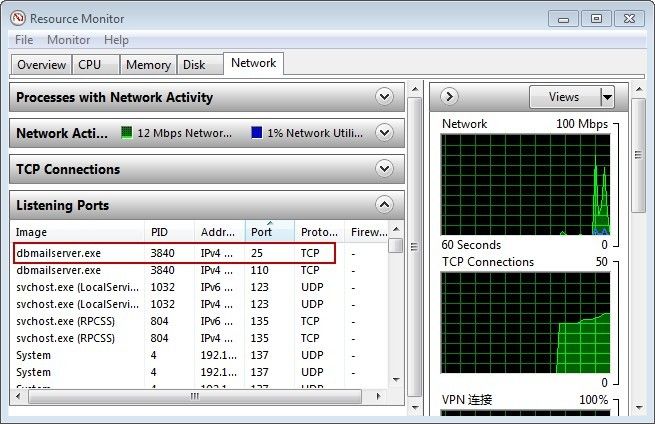Sort by the Image column header

pos(77,232)
